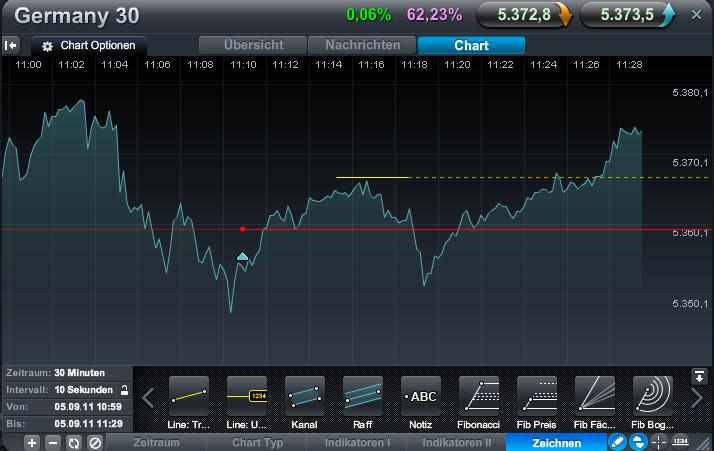This screenshot has height=451, width=714.
Task: Select the Fibonacci retracement tool
Action: click(x=479, y=395)
